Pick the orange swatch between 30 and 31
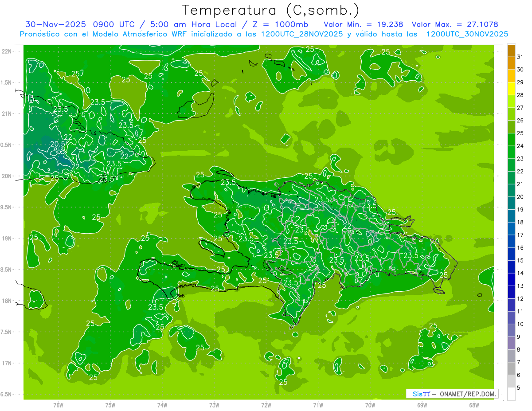532x411 pixels. click(511, 63)
